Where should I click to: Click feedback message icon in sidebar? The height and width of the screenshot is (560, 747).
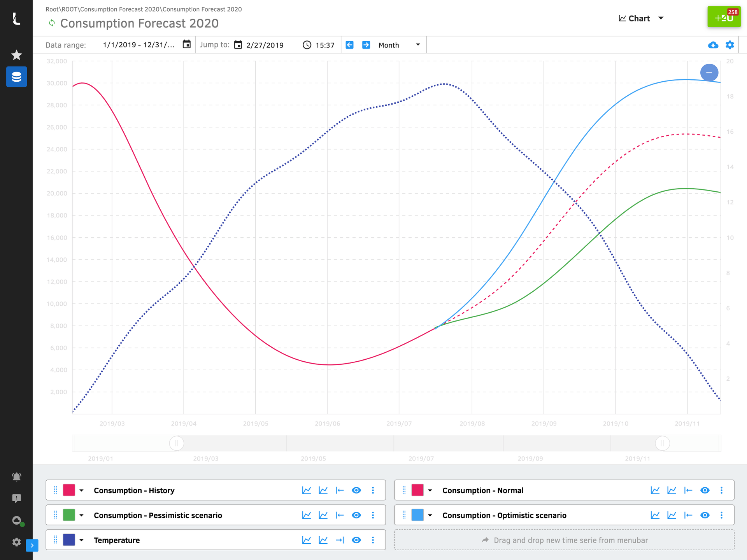[x=16, y=498]
